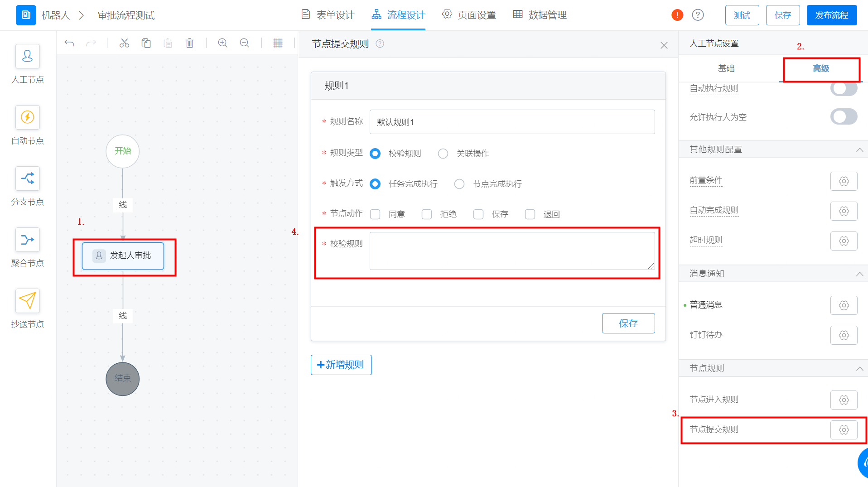
Task: Open settings gear for 普通消息
Action: (844, 305)
